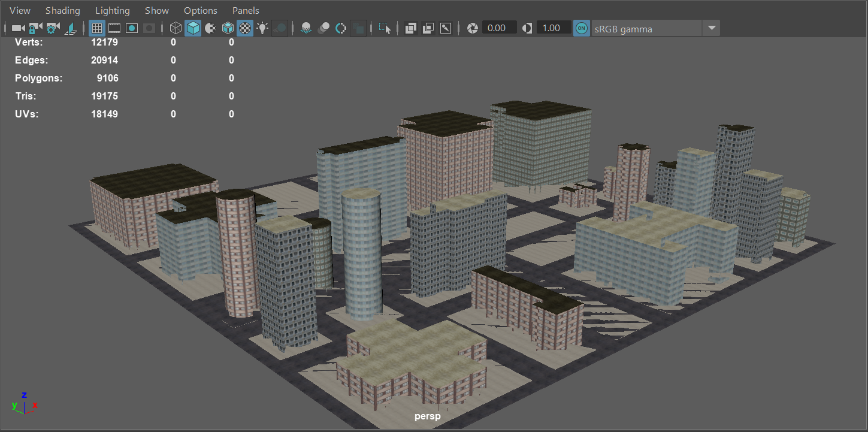
Task: Expand the Show menu
Action: (x=157, y=11)
